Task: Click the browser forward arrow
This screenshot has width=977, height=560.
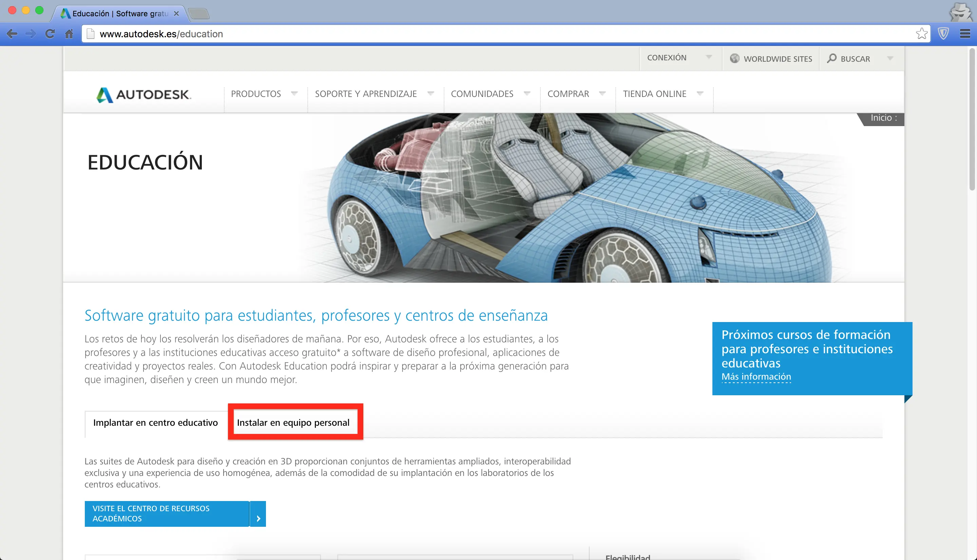Action: (x=31, y=34)
